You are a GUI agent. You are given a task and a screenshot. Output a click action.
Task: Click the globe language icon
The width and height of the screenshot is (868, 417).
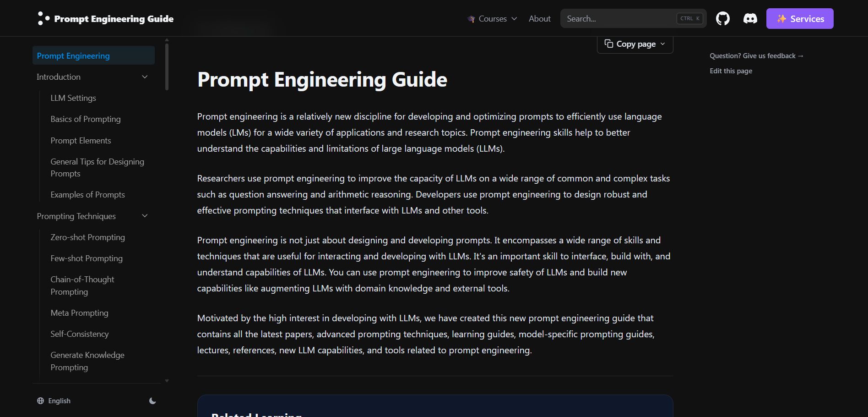tap(40, 401)
